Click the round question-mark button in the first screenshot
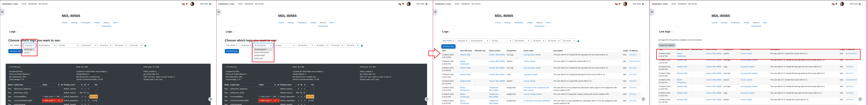The height and width of the screenshot is (105, 868). [x=210, y=99]
